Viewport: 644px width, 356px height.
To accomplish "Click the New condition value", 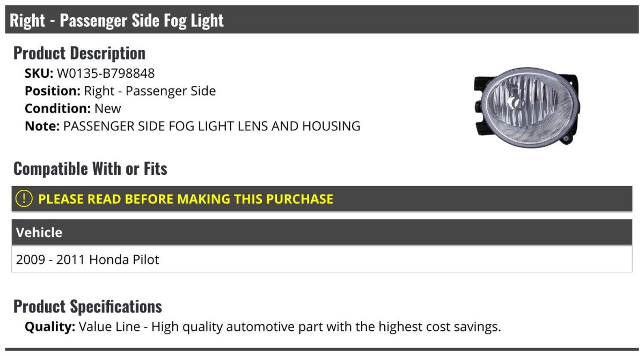I will tap(108, 109).
